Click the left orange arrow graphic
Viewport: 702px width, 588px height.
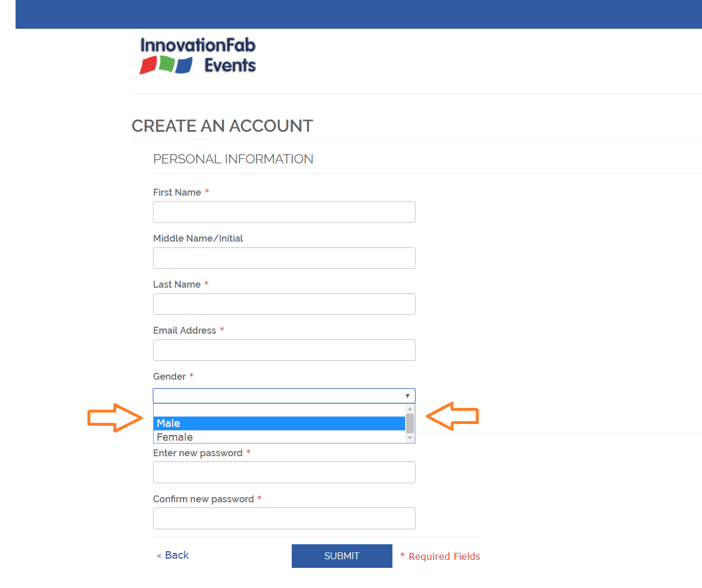click(x=114, y=418)
